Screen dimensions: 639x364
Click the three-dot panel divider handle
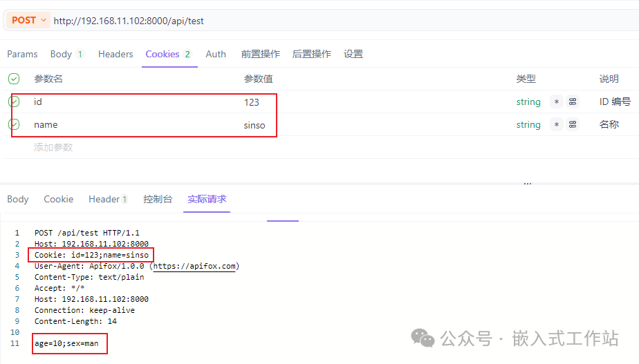[528, 184]
